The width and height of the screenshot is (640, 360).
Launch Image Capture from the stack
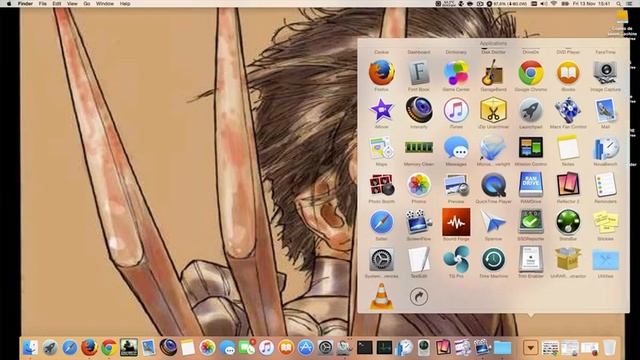click(605, 73)
